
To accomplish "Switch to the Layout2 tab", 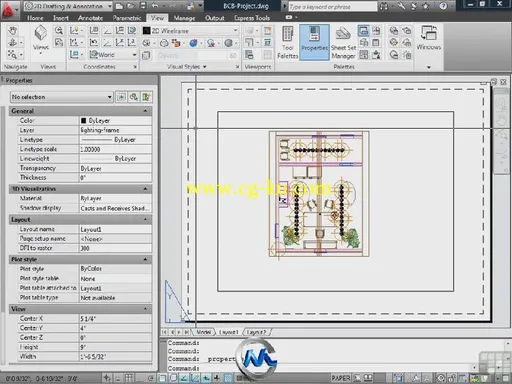I will [256, 332].
